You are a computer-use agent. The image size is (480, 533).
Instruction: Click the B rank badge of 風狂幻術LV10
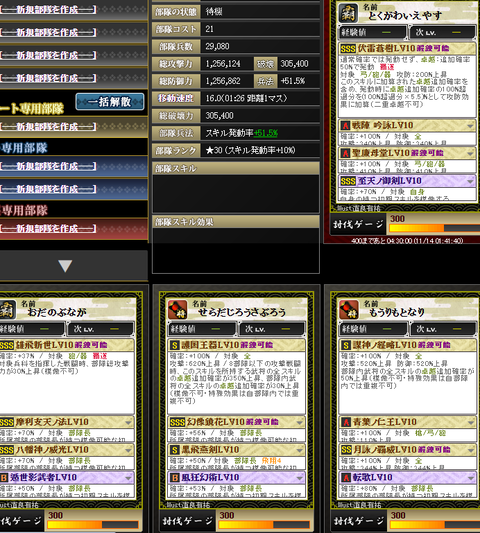[174, 478]
